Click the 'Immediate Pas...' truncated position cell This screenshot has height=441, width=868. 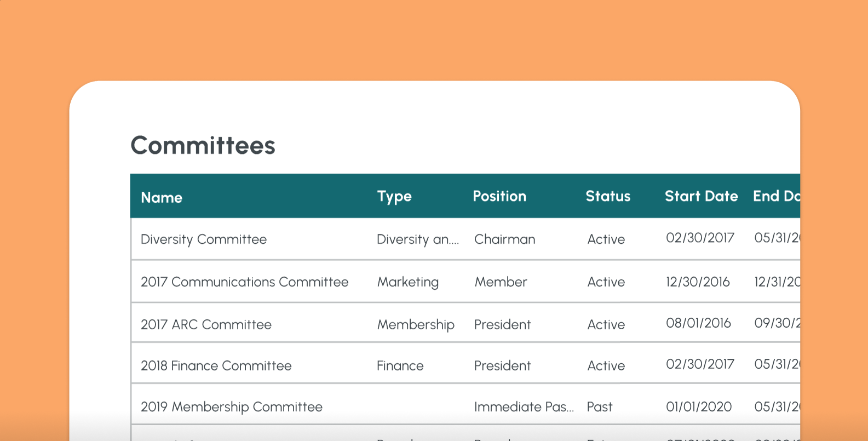(x=524, y=406)
